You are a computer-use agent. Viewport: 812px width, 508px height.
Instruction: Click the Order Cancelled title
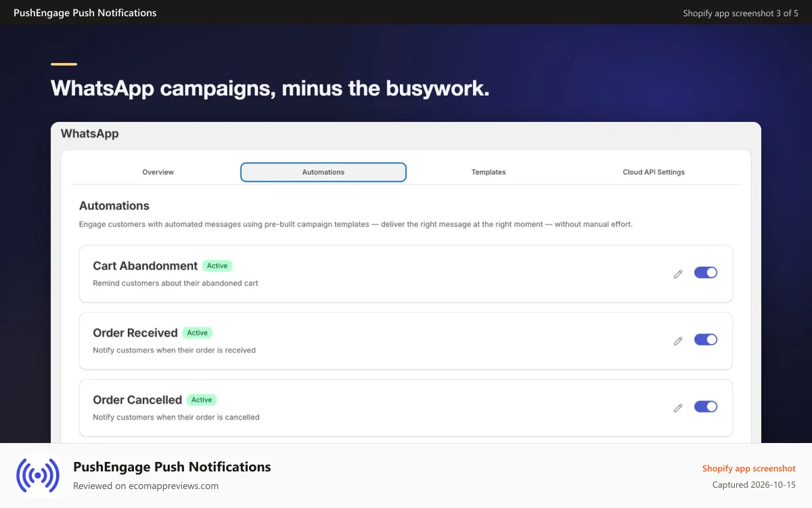click(x=137, y=400)
